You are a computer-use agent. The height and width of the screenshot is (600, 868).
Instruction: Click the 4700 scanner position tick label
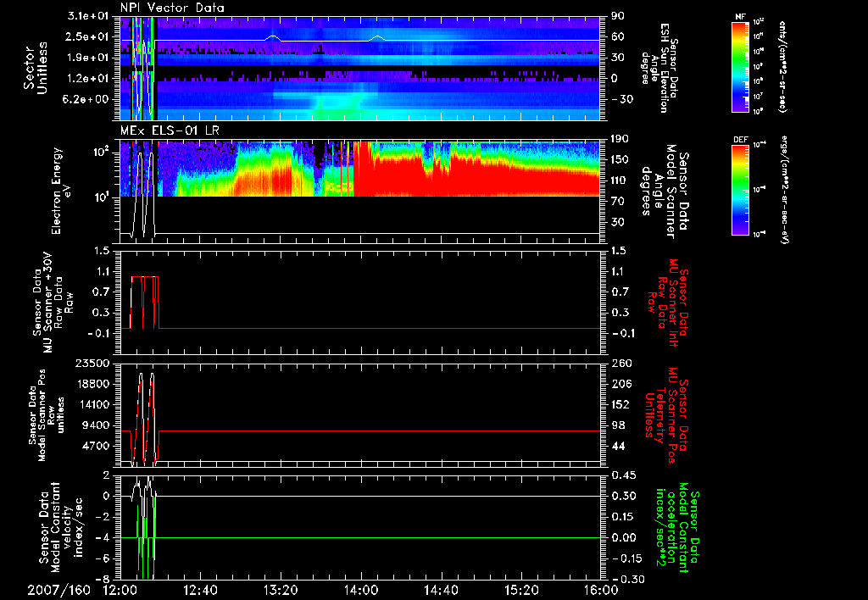[95, 446]
